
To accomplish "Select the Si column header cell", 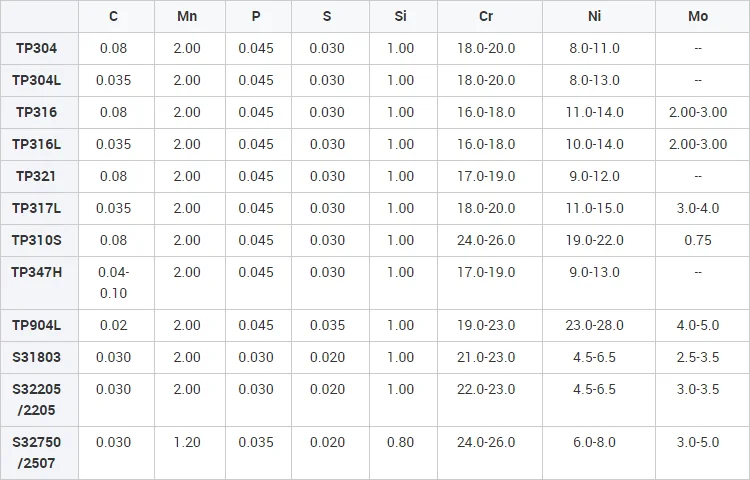I will coord(400,17).
